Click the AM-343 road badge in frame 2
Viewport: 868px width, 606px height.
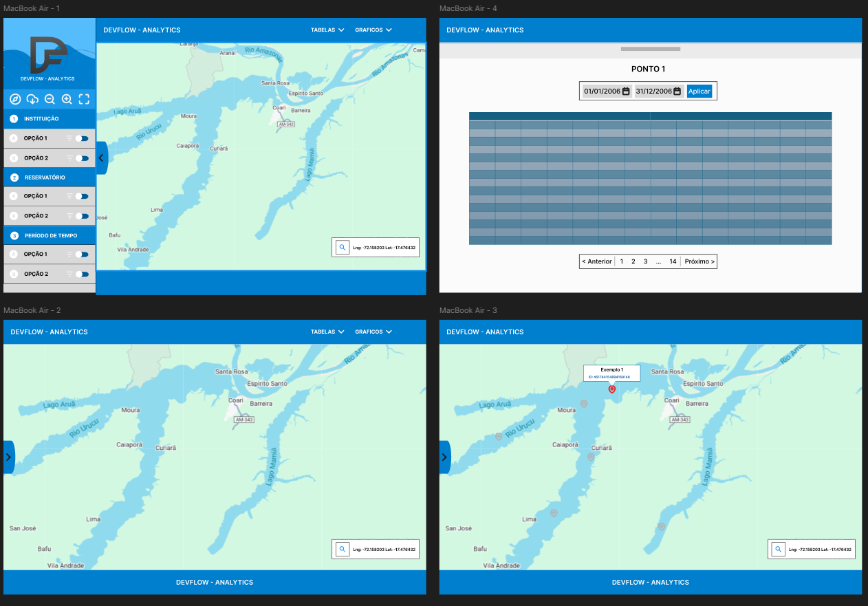(245, 419)
